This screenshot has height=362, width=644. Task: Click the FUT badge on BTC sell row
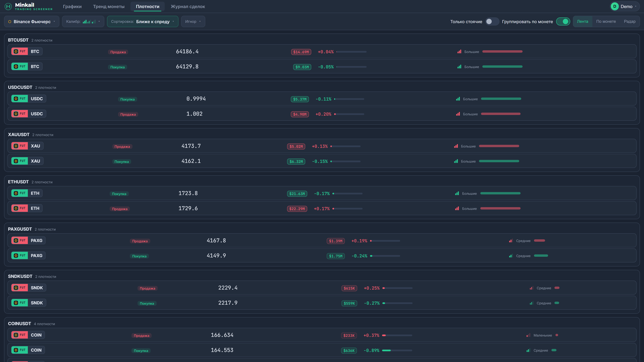19,51
